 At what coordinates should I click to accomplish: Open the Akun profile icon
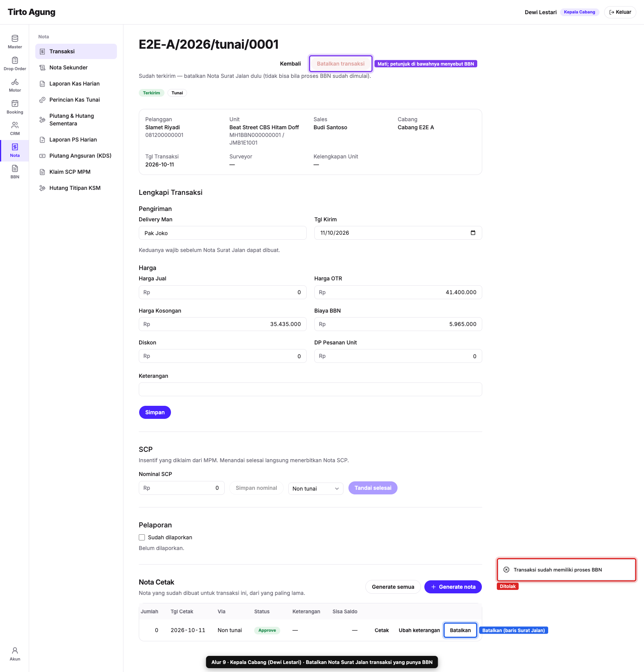tap(15, 651)
